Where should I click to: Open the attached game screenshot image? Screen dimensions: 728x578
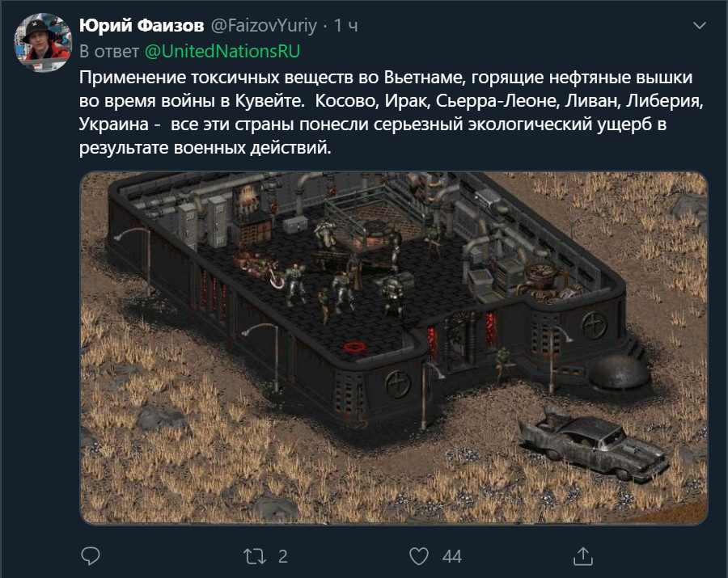394,348
